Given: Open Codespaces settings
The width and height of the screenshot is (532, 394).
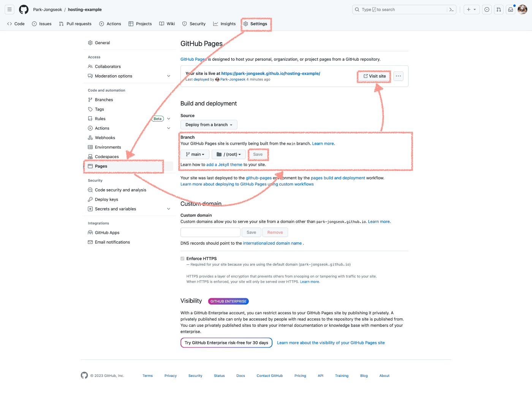Looking at the screenshot, I should point(128,157).
